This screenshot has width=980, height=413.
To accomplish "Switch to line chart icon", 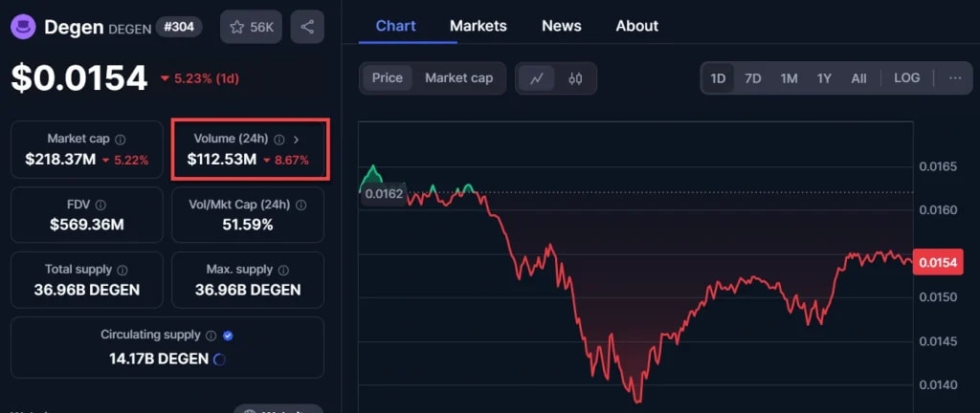I will pos(536,78).
